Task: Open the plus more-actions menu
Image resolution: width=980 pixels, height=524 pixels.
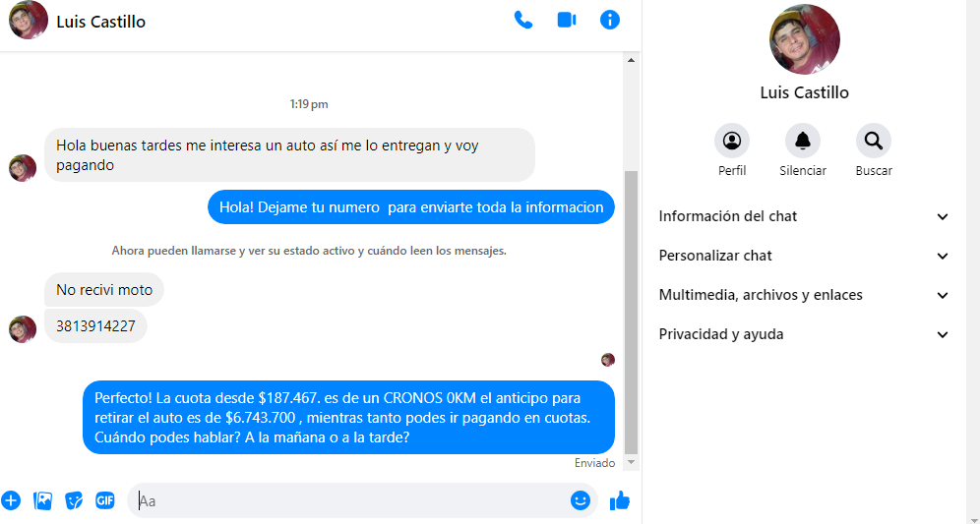Action: point(11,500)
